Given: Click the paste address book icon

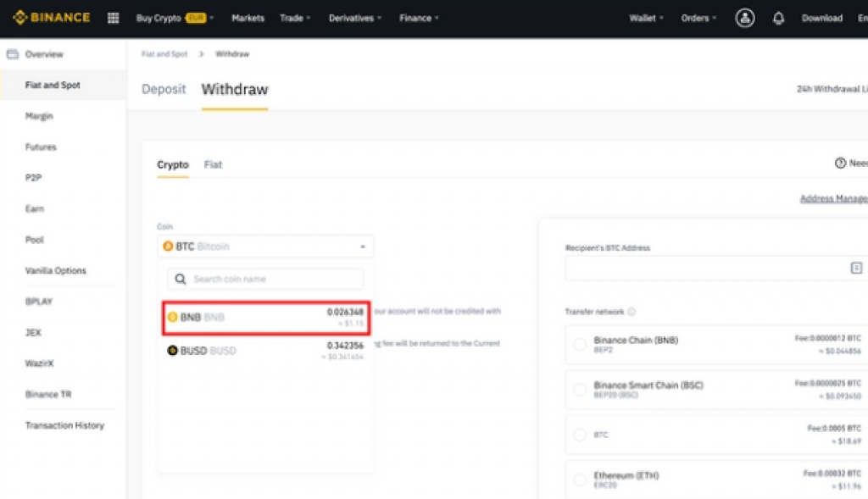Looking at the screenshot, I should [856, 268].
